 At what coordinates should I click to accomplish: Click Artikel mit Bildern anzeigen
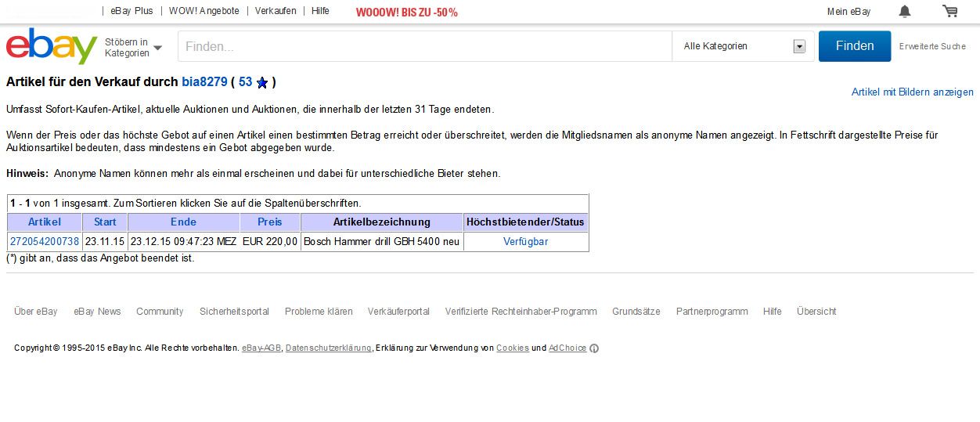click(x=913, y=92)
